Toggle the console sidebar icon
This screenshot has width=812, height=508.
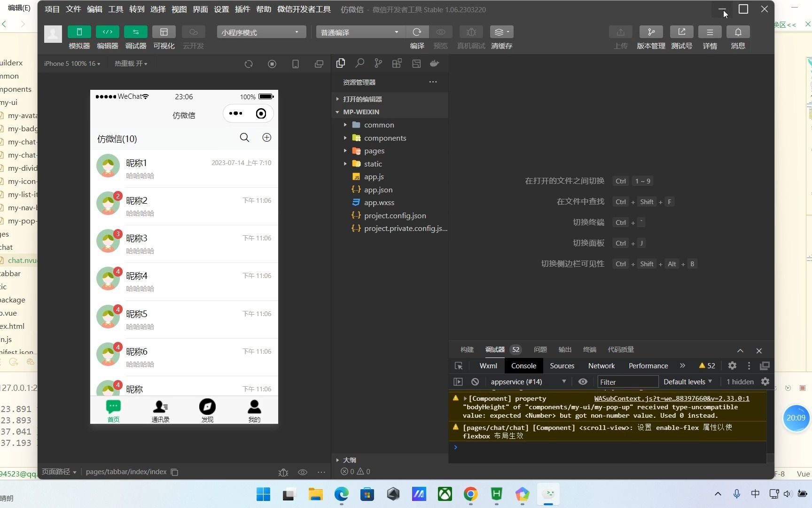[458, 382]
